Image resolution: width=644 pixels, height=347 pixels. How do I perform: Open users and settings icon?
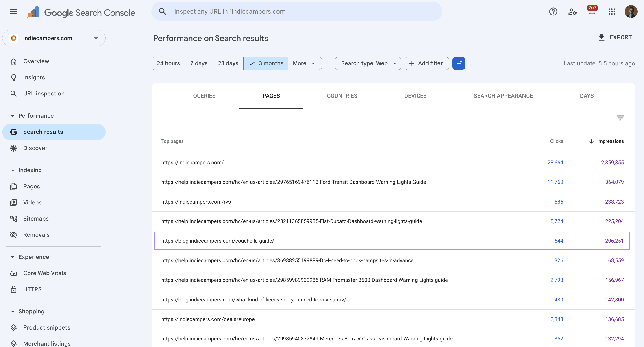click(x=572, y=11)
